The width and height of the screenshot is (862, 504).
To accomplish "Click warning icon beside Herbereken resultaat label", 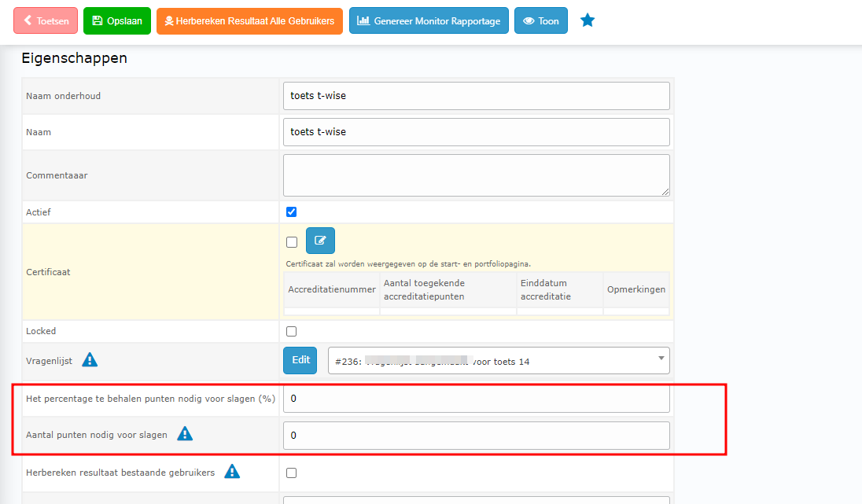I will (231, 472).
